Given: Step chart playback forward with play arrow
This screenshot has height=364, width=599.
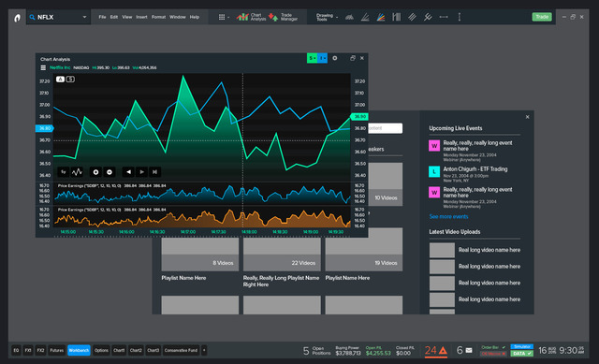Looking at the screenshot, I should (x=141, y=172).
